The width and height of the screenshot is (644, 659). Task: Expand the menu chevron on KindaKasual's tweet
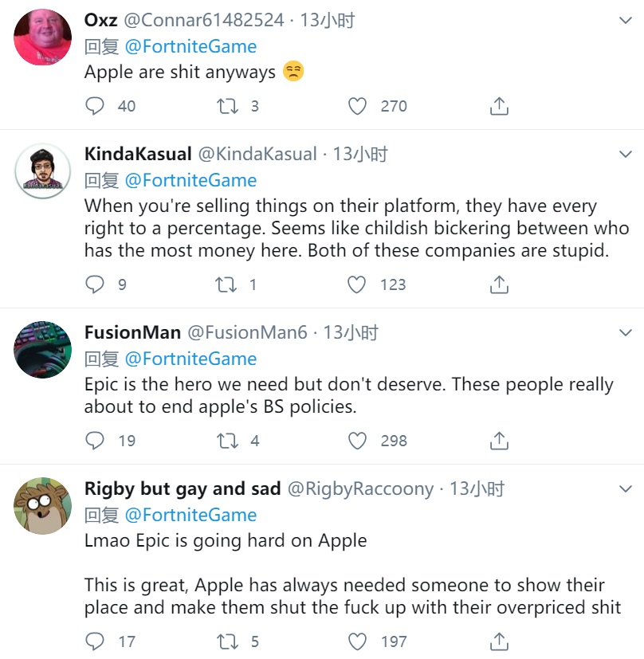626,154
